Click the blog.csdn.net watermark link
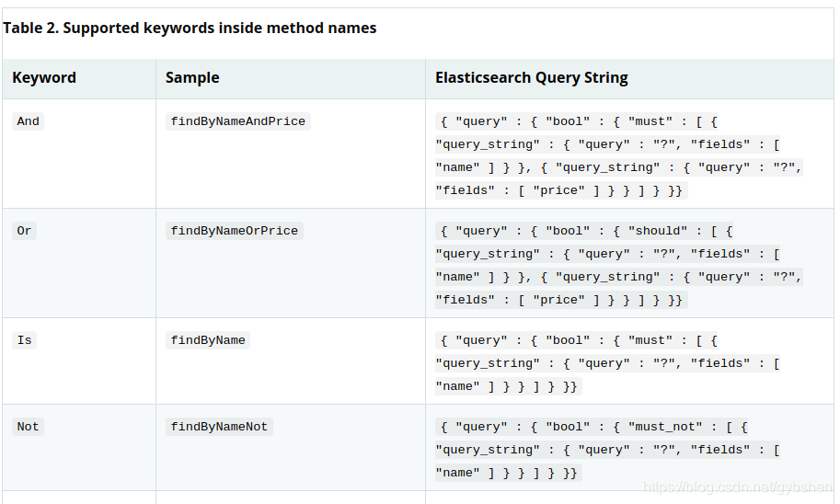Viewport: 840px width, 504px height. [738, 487]
